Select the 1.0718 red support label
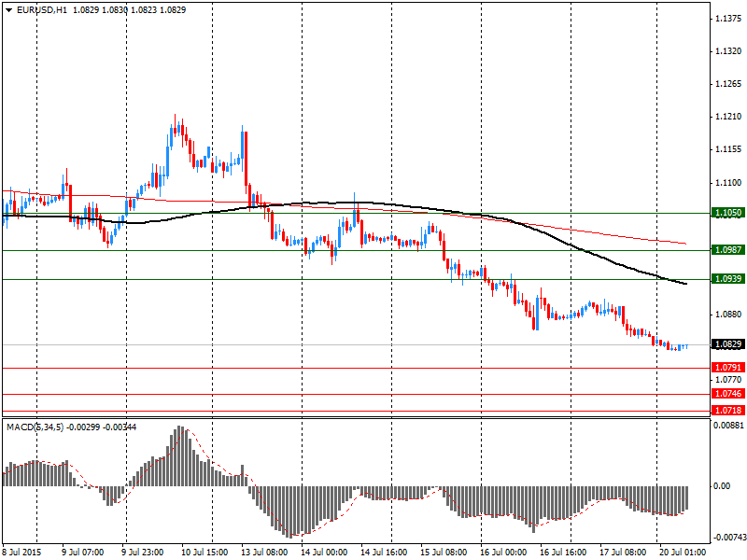The width and height of the screenshot is (747, 560). pos(728,411)
